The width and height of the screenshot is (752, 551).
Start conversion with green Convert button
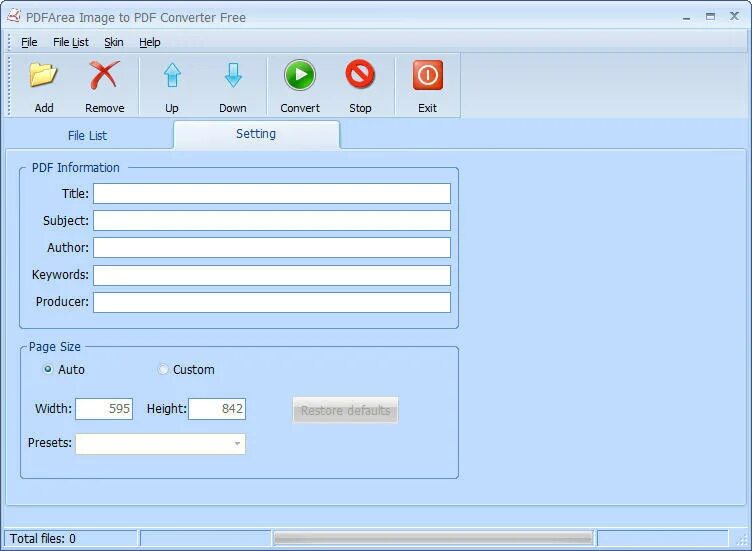[x=300, y=75]
